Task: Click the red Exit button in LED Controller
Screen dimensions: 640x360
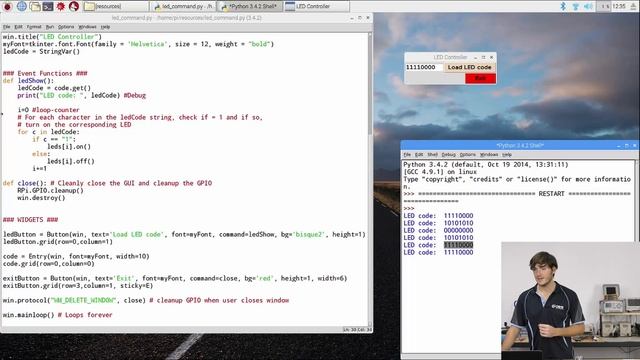Action: click(x=480, y=78)
